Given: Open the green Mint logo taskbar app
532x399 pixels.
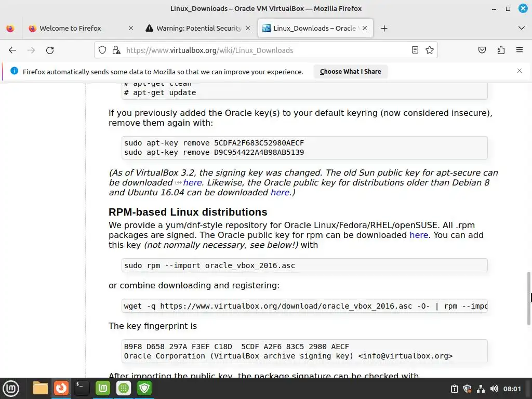Looking at the screenshot, I should [103, 388].
